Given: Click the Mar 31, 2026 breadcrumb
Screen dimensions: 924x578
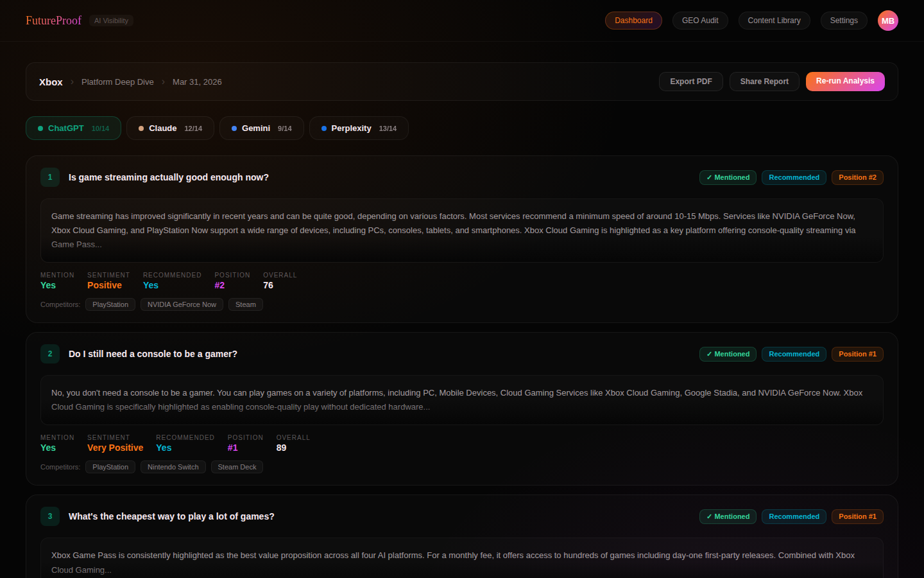Looking at the screenshot, I should (197, 82).
